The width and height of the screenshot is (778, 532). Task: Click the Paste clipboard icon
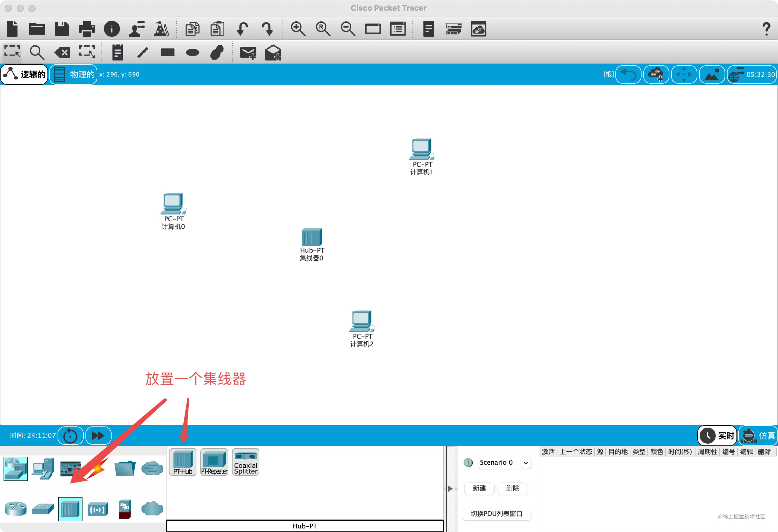217,29
